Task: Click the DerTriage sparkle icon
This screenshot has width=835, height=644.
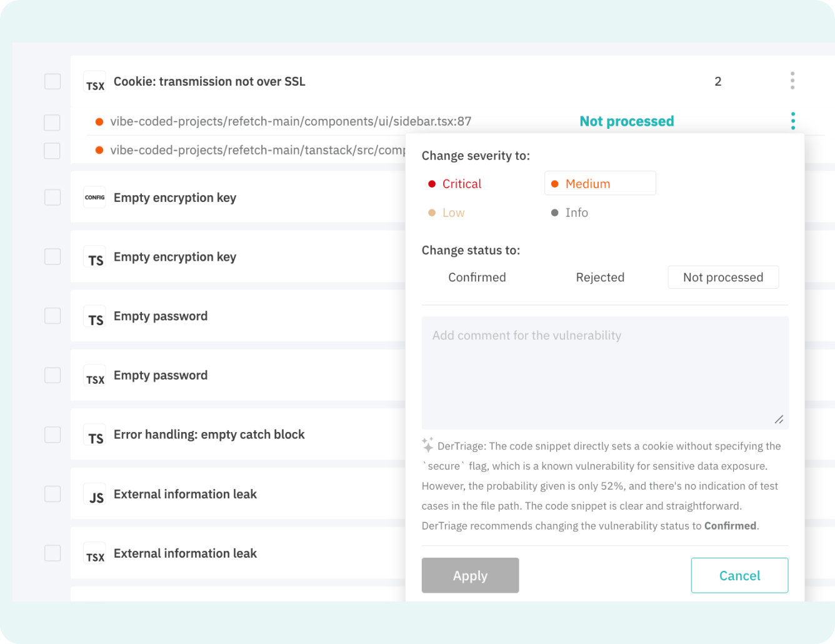Action: pos(427,445)
